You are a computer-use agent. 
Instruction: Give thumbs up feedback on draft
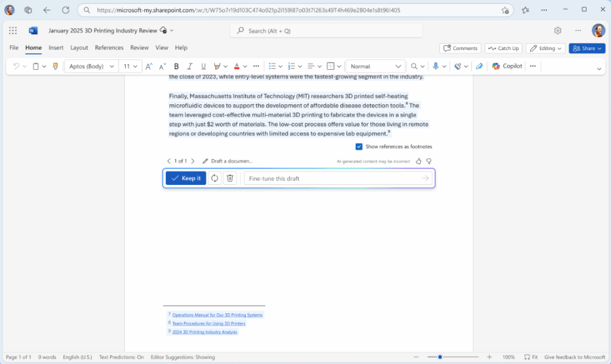(418, 161)
